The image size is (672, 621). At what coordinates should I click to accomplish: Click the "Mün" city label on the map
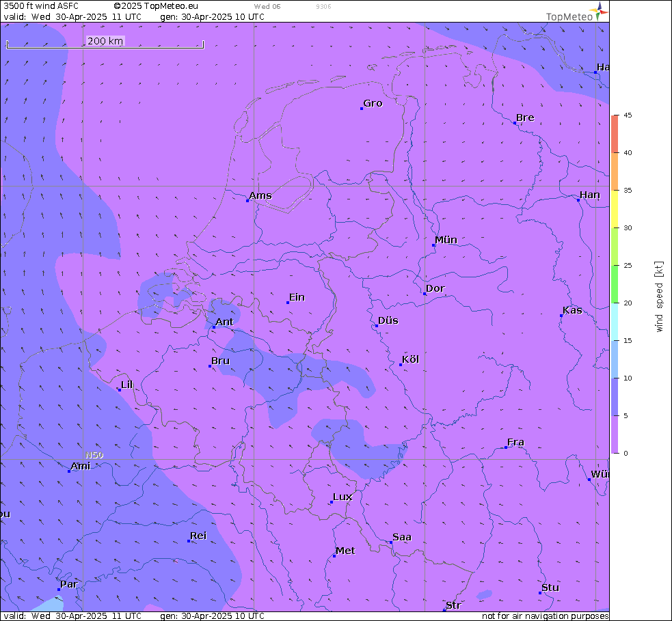pyautogui.click(x=446, y=240)
